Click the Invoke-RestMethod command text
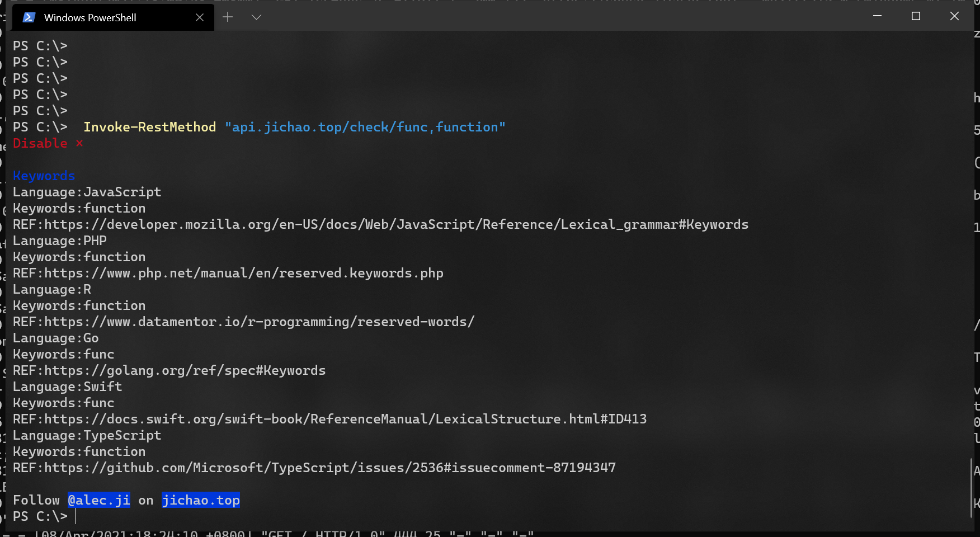The height and width of the screenshot is (537, 980). [149, 127]
